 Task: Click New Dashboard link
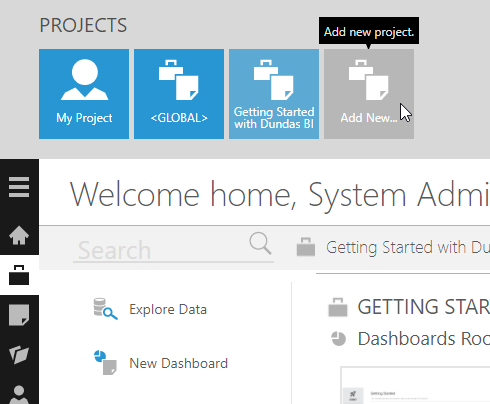(178, 363)
